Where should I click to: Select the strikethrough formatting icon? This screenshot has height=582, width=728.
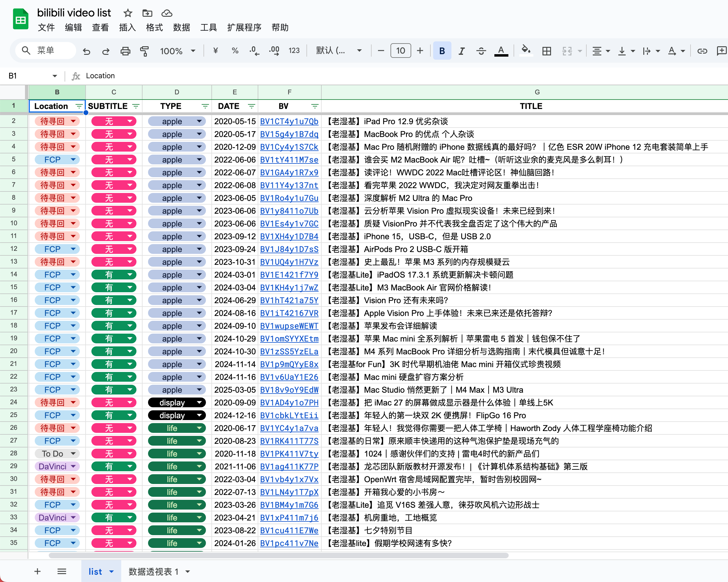[x=481, y=51]
